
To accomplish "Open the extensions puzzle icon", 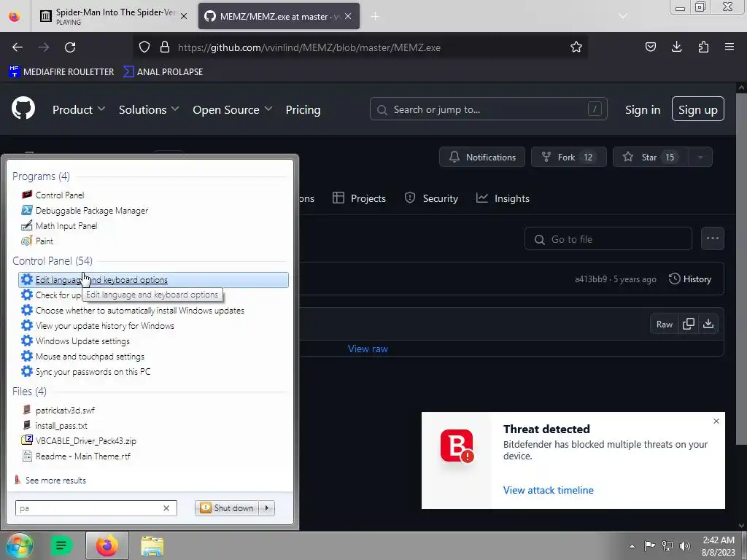I will 703,47.
